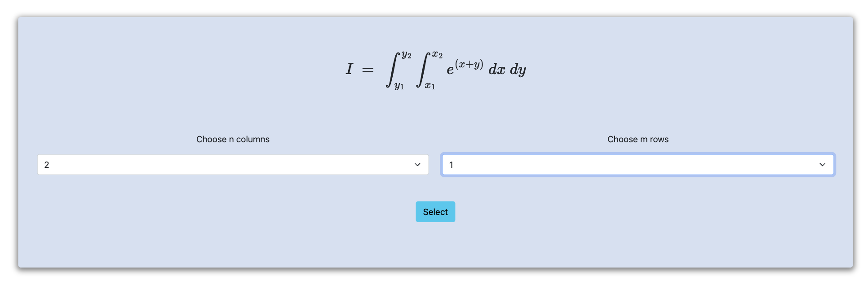Click the "Choose m rows" label
Screen dimensions: 868x281
638,140
